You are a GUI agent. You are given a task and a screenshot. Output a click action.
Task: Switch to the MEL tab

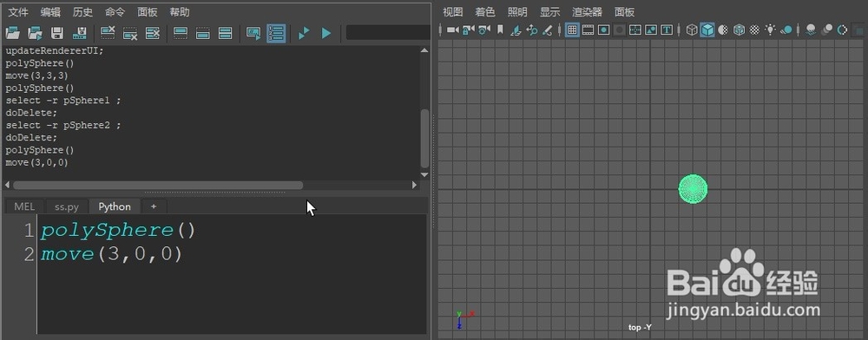pyautogui.click(x=24, y=206)
